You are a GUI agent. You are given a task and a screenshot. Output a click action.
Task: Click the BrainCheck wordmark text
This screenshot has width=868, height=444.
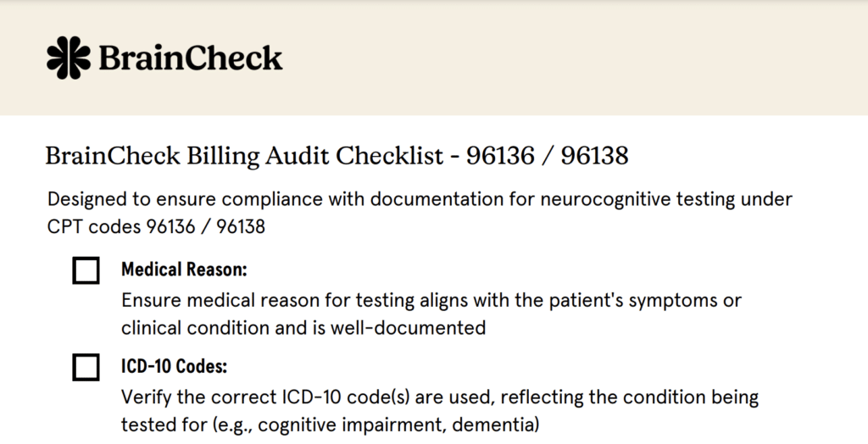(191, 58)
